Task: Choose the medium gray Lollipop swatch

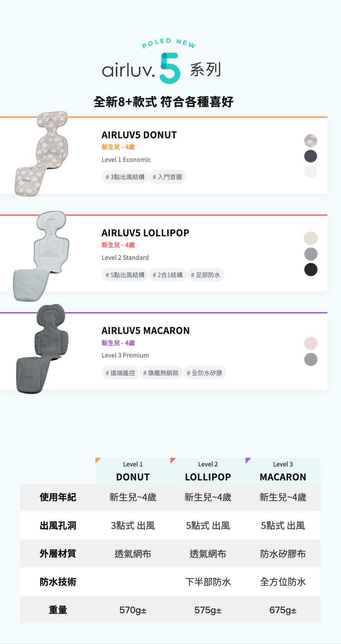Action: 311,254
